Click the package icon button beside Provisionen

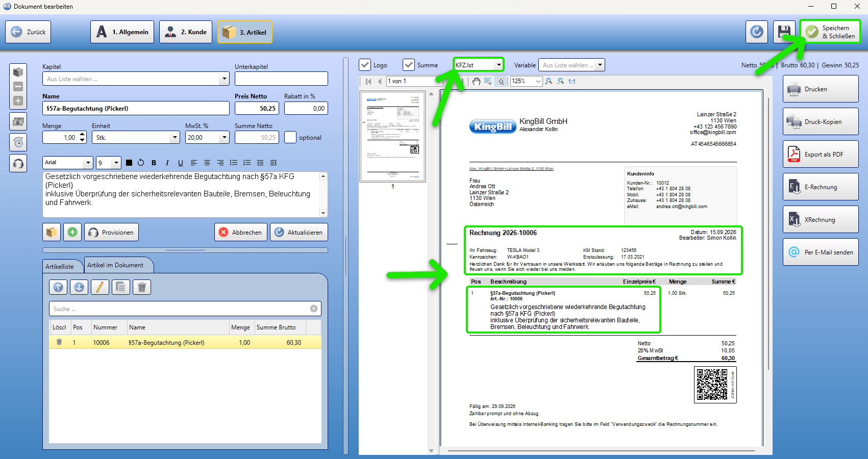point(52,232)
